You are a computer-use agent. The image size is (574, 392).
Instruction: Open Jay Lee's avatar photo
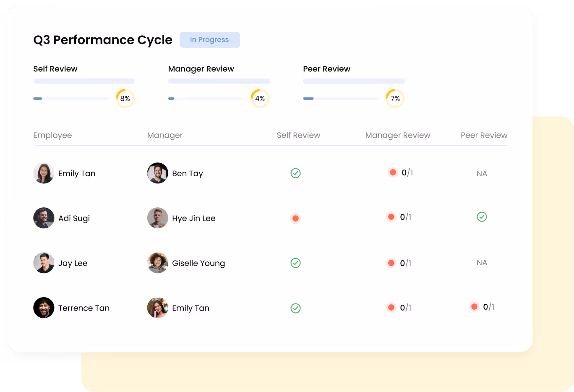(x=44, y=263)
